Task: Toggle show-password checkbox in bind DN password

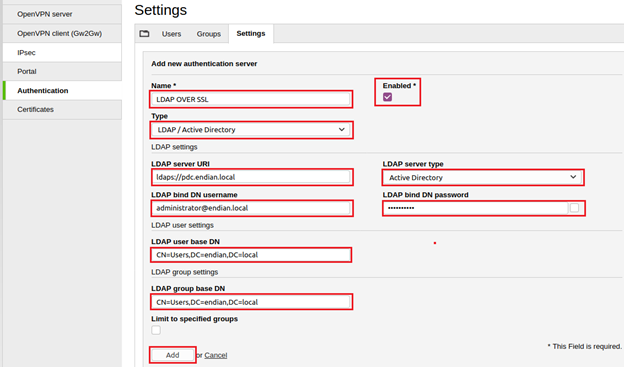Action: coord(574,208)
